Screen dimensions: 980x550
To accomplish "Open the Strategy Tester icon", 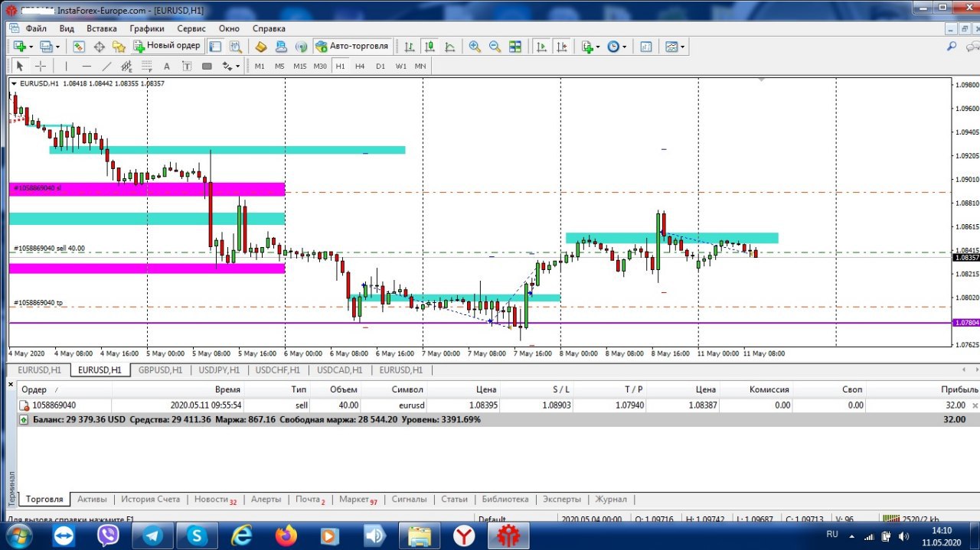I will coord(236,46).
